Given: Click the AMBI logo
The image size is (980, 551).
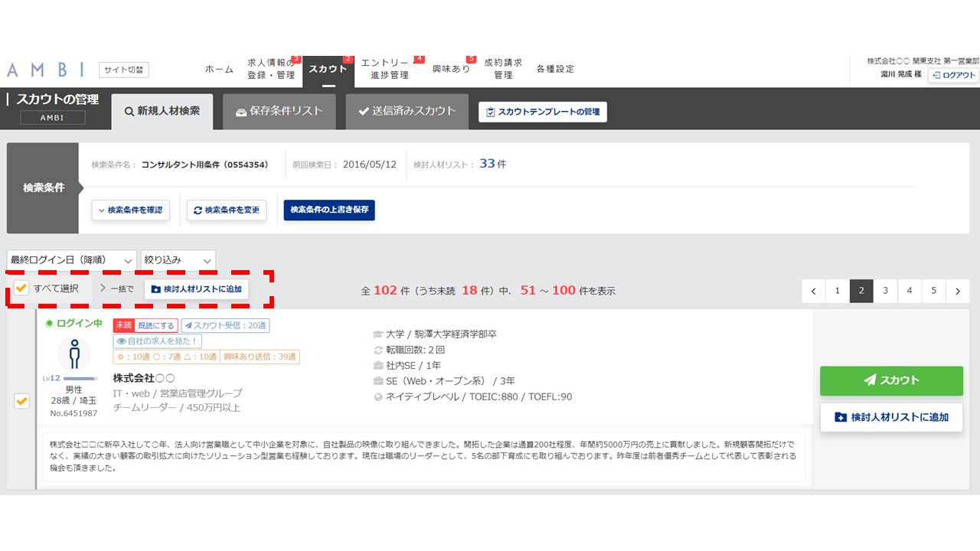Looking at the screenshot, I should 46,70.
